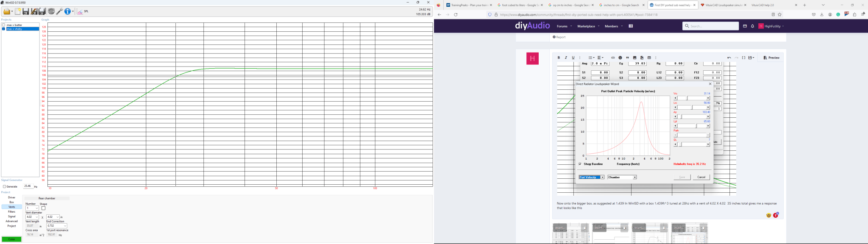This screenshot has width=868, height=244.
Task: Open the second Vent diameter dropdown
Action: pos(58,217)
